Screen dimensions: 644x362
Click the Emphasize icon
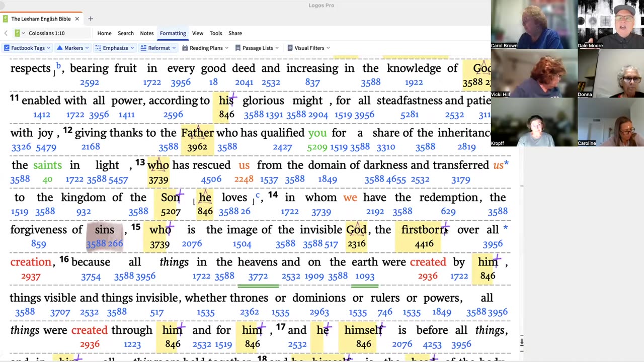[x=99, y=48]
